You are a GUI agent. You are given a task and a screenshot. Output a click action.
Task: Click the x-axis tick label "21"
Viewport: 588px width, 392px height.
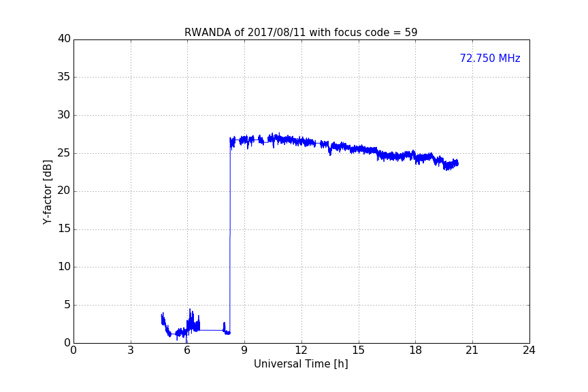pyautogui.click(x=472, y=350)
